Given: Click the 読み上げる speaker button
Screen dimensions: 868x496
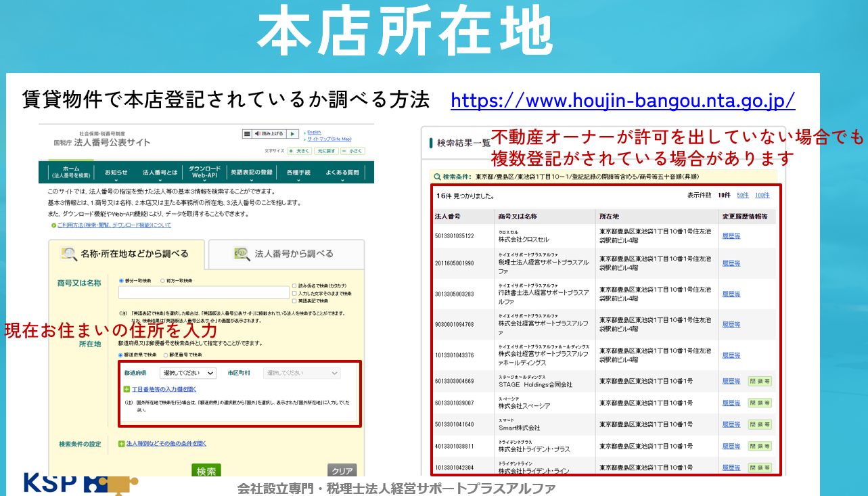Looking at the screenshot, I should [269, 134].
